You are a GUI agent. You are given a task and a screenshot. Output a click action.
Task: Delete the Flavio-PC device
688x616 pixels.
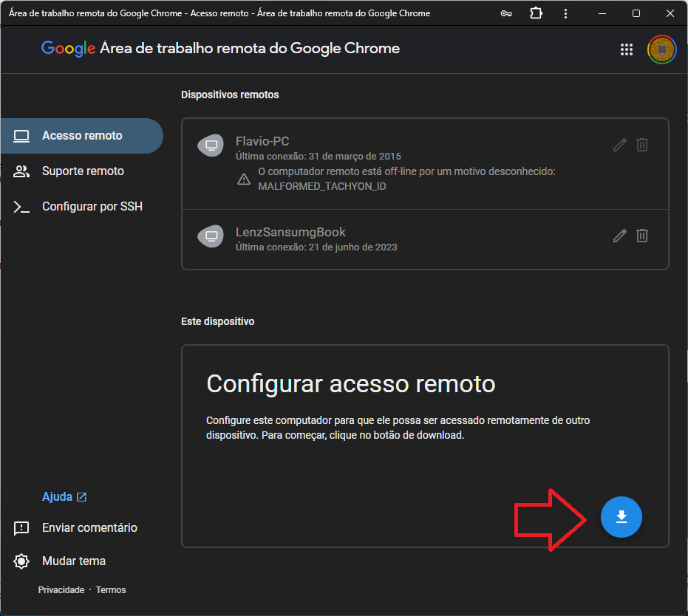[642, 145]
